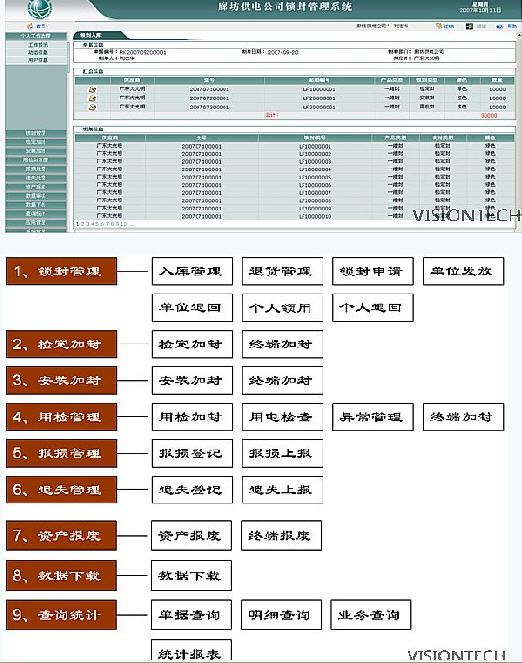Open the detail icon for batch 200707100001
Screen dimensions: 522x663
(92, 89)
